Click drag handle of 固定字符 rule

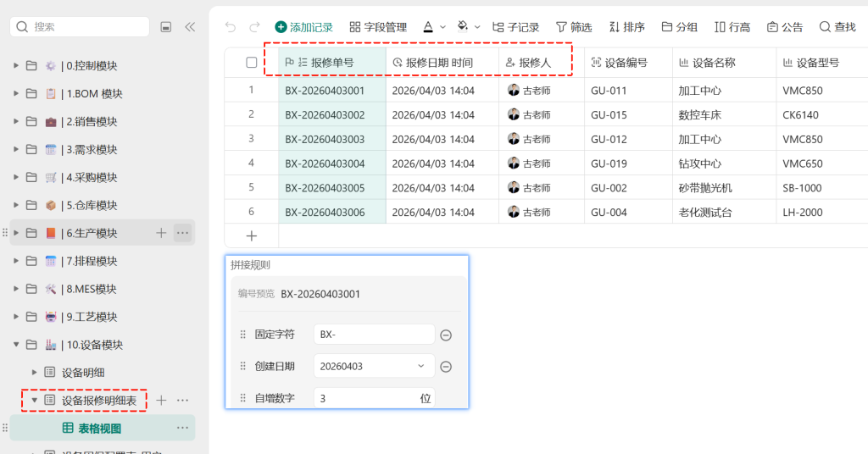tap(242, 335)
